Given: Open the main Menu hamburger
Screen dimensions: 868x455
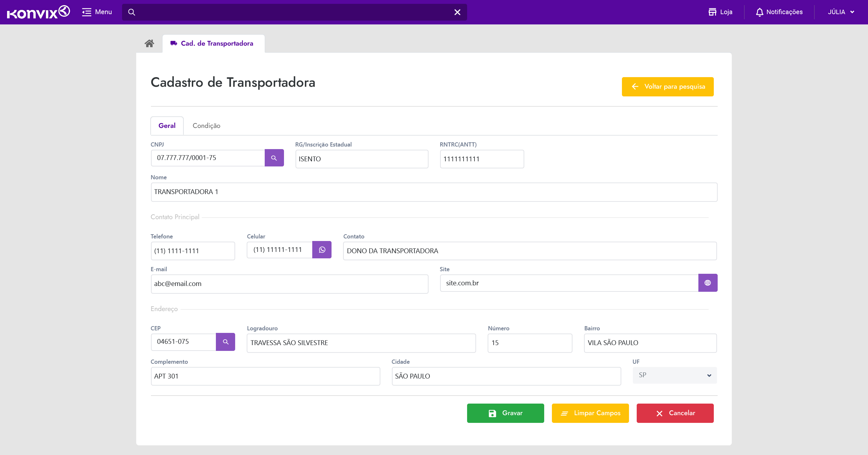Looking at the screenshot, I should pyautogui.click(x=97, y=12).
